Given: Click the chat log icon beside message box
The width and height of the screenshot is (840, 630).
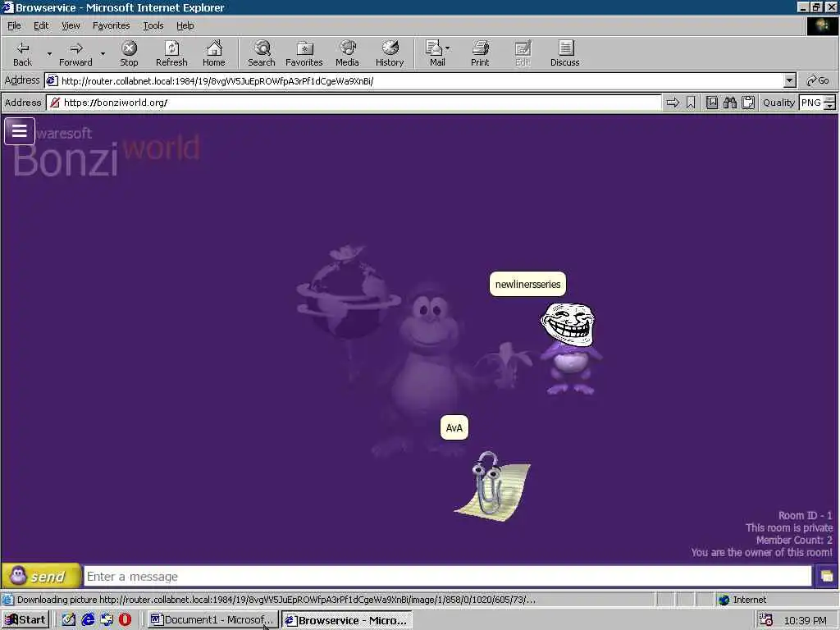Looking at the screenshot, I should click(x=827, y=577).
